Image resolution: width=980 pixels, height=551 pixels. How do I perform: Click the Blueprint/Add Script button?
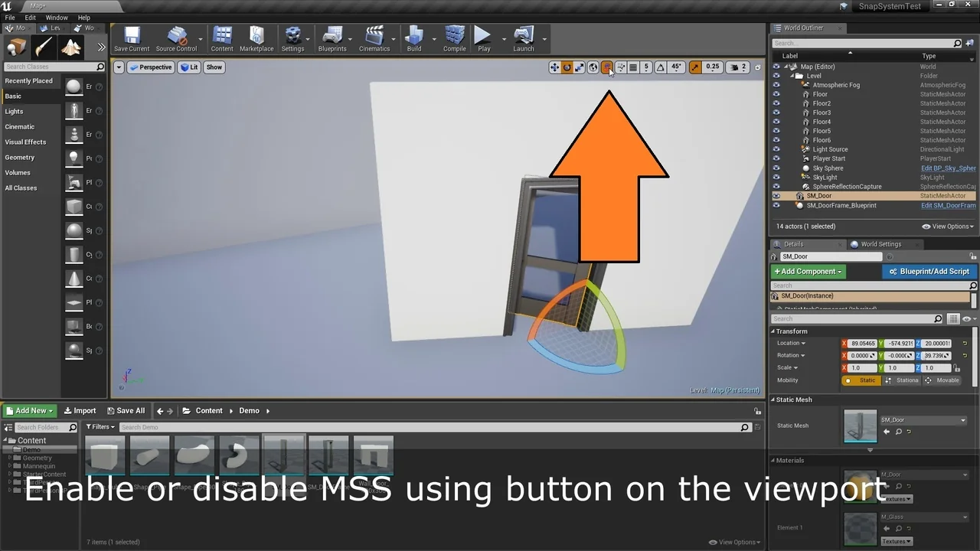929,272
